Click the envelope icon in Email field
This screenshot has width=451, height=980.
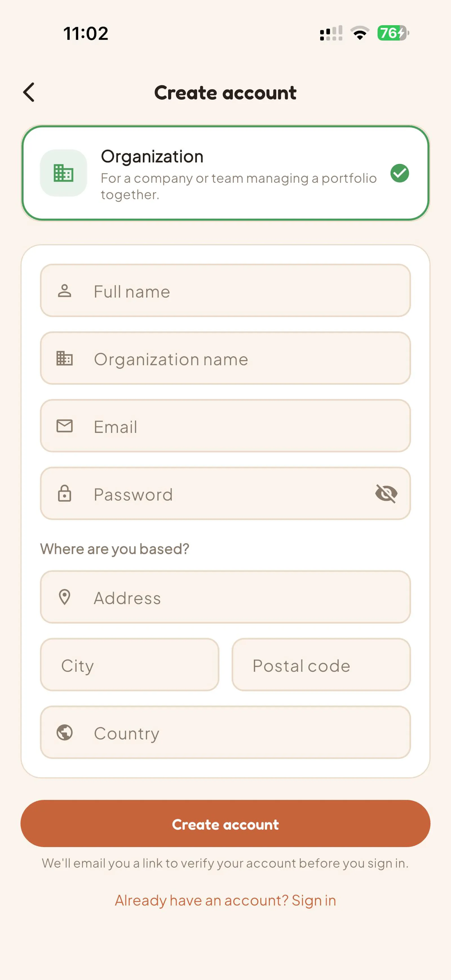tap(65, 426)
